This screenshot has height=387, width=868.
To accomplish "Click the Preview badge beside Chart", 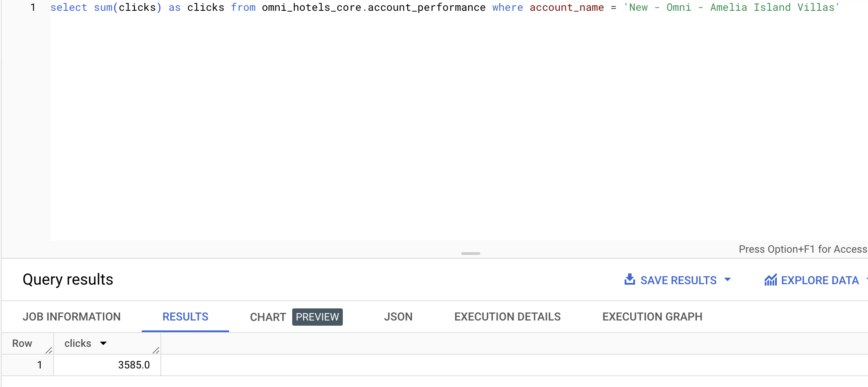I will (x=317, y=317).
